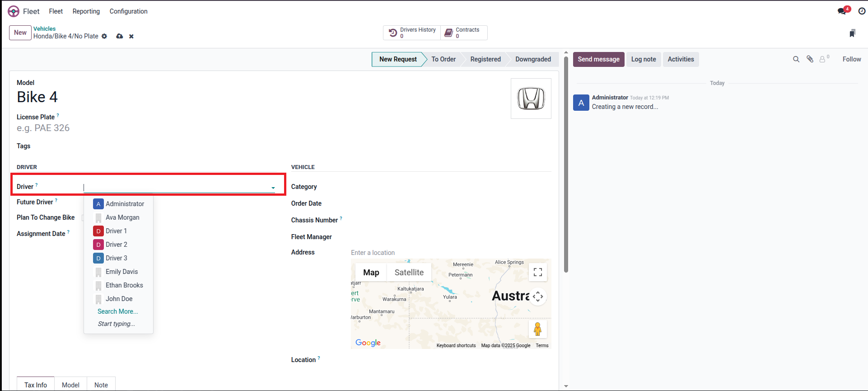Select the Administrator avatar in the driver list
The height and width of the screenshot is (391, 868).
pos(98,204)
